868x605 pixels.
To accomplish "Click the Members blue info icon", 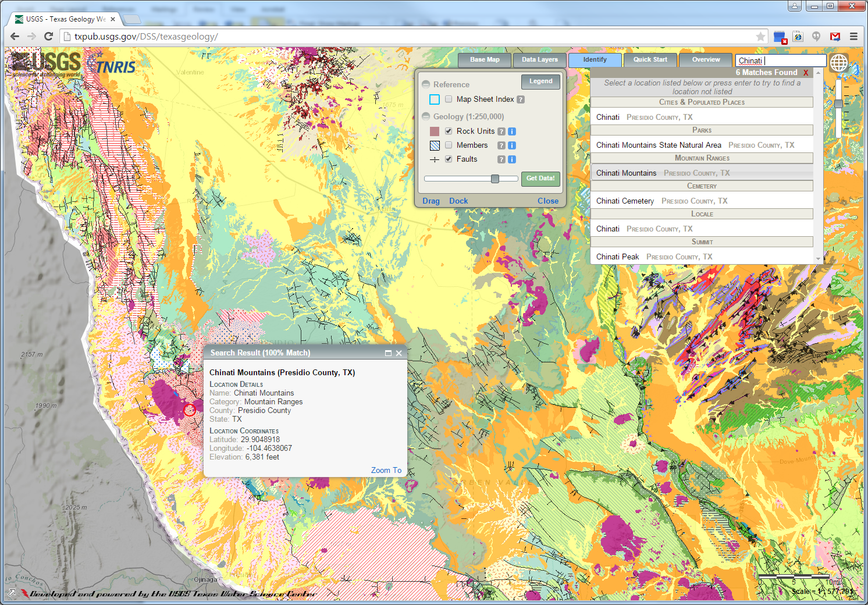I will 512,145.
